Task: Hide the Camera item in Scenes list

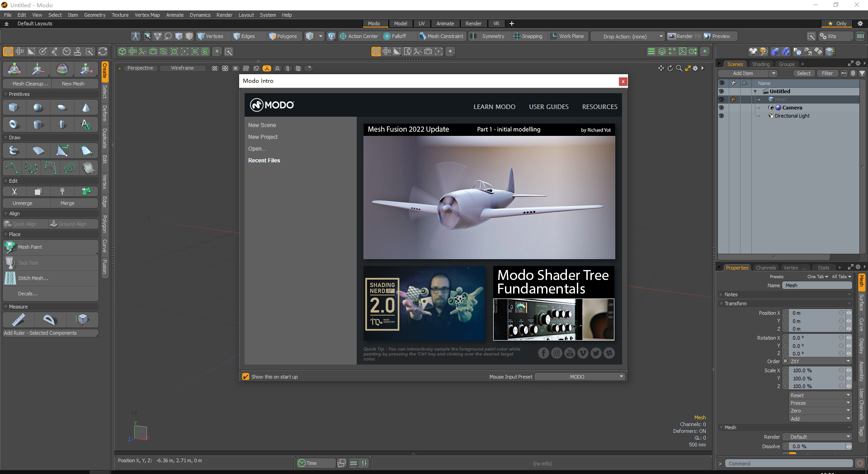Action: (x=721, y=107)
